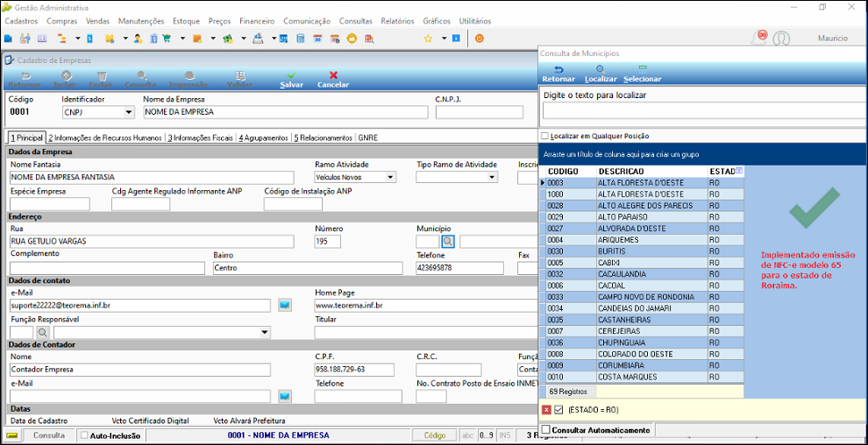The height and width of the screenshot is (445, 868).
Task: Open the notifications bell icon
Action: pos(758,38)
